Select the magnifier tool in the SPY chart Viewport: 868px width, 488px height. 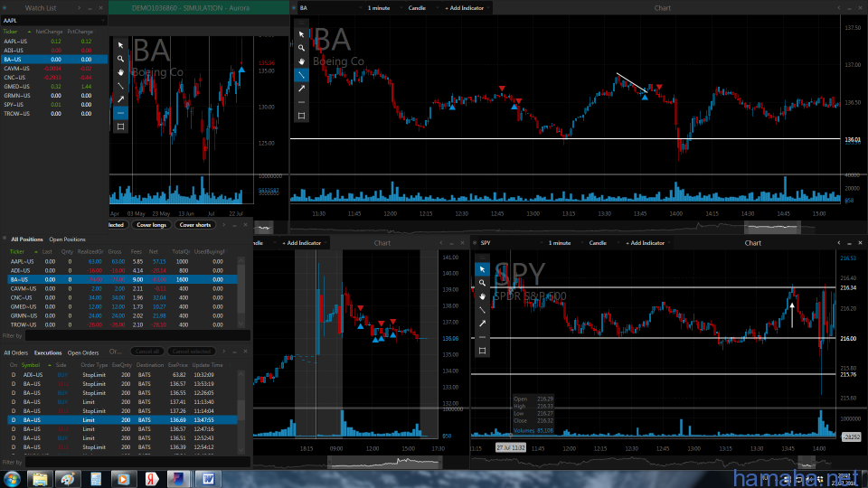click(x=482, y=283)
